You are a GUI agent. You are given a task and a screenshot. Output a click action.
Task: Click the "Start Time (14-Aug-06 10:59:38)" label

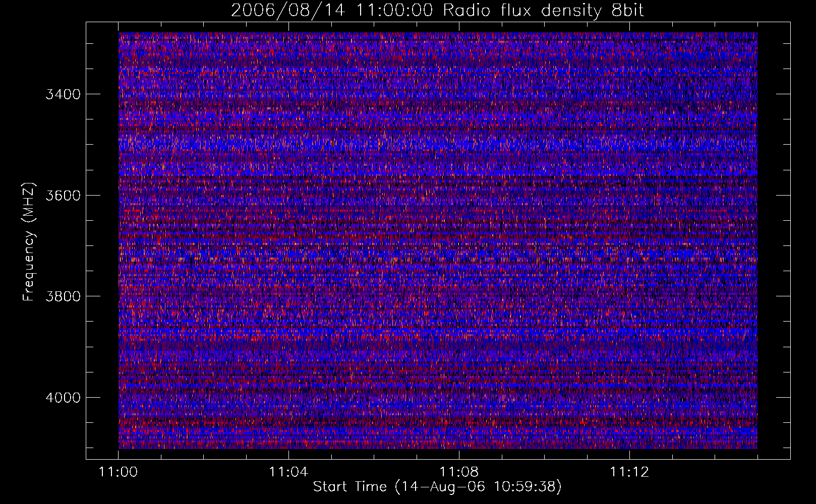click(437, 487)
